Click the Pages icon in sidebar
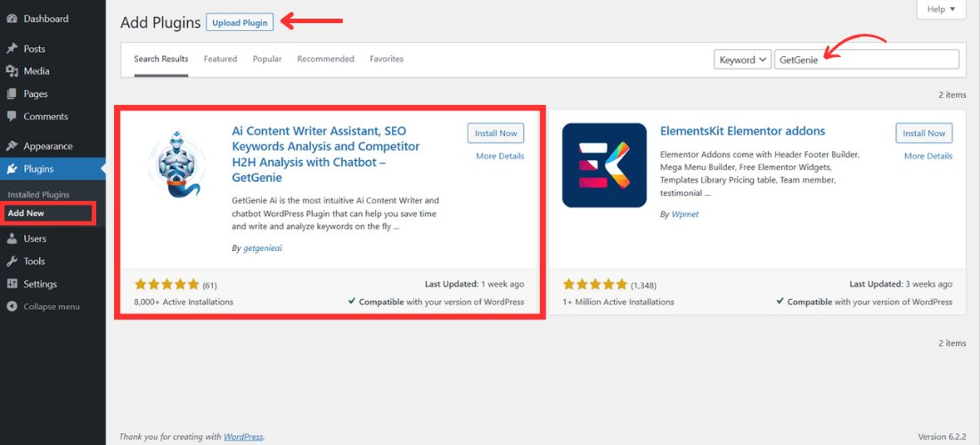This screenshot has width=980, height=445. click(12, 93)
